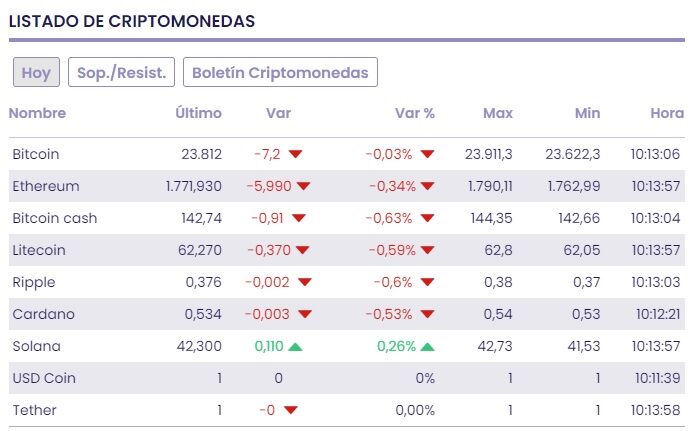Open the Solana row name
Image resolution: width=693 pixels, height=431 pixels.
click(37, 346)
